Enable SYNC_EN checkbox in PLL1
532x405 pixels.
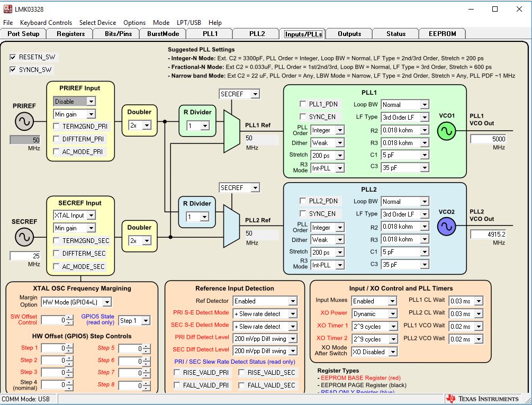(303, 116)
